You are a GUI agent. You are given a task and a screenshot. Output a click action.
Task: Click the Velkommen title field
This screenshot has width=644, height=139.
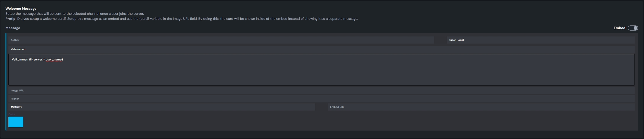pyautogui.click(x=321, y=49)
